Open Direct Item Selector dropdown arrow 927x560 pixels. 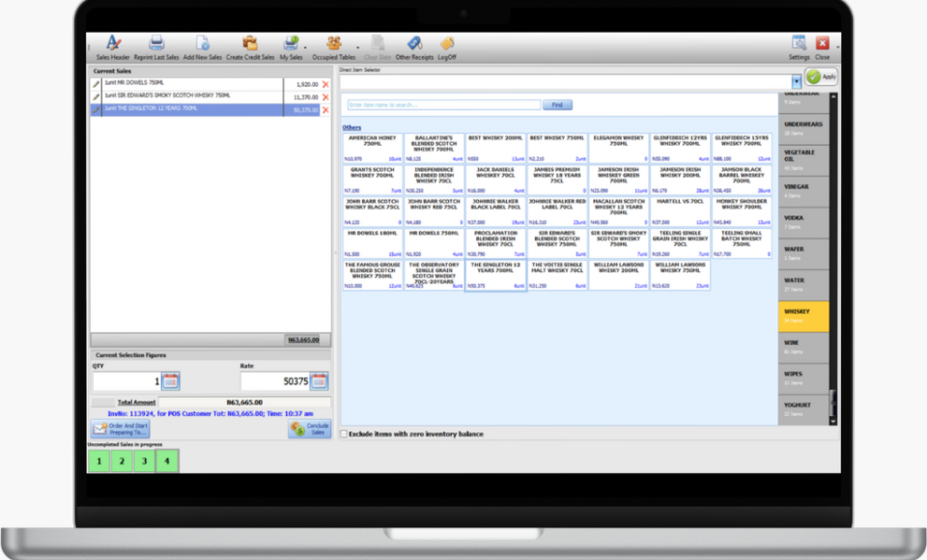(x=797, y=82)
